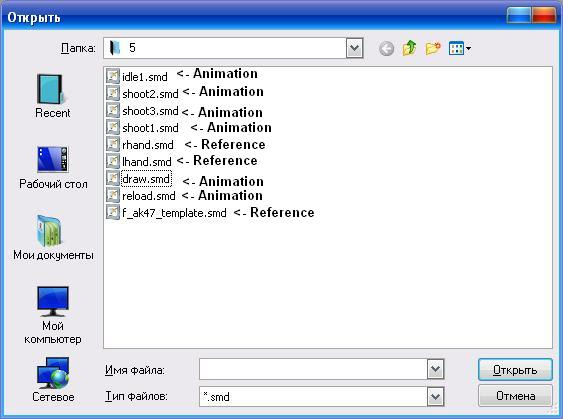Select the Рабочий стол sidebar shortcut
The image size is (563, 419).
[x=53, y=168]
